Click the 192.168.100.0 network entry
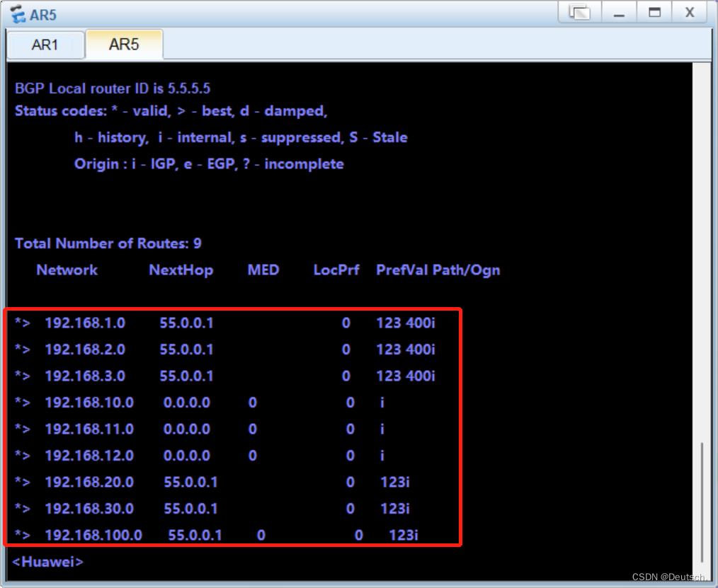 point(93,536)
